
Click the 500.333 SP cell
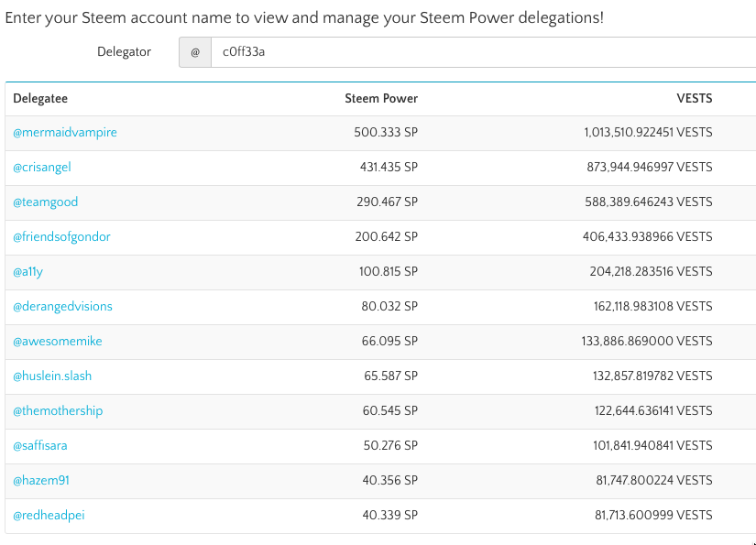click(386, 133)
